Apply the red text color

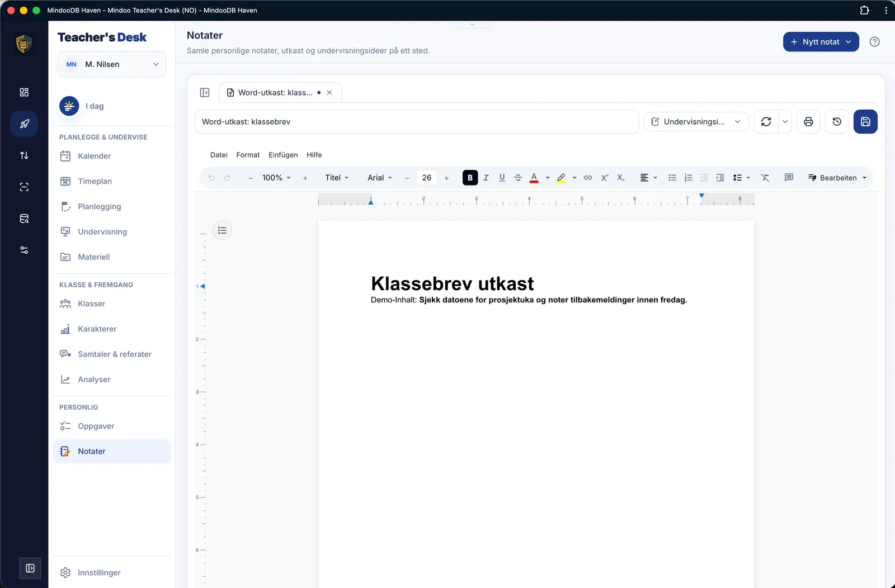point(534,178)
